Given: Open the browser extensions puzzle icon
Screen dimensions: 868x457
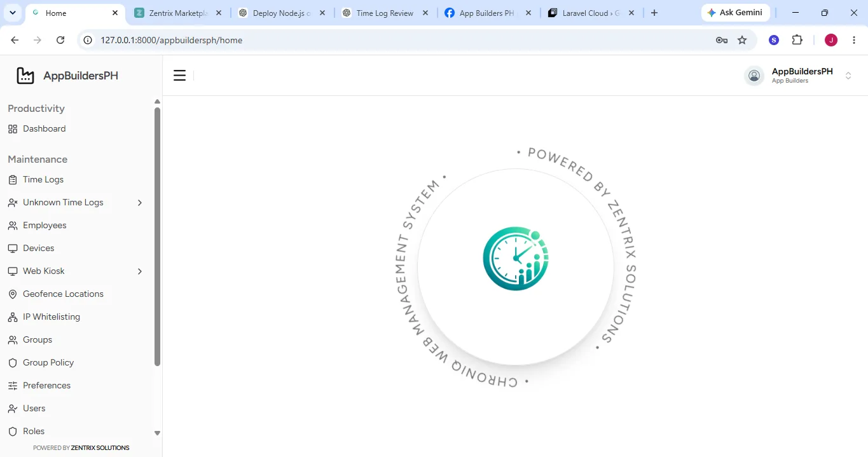Looking at the screenshot, I should point(797,40).
